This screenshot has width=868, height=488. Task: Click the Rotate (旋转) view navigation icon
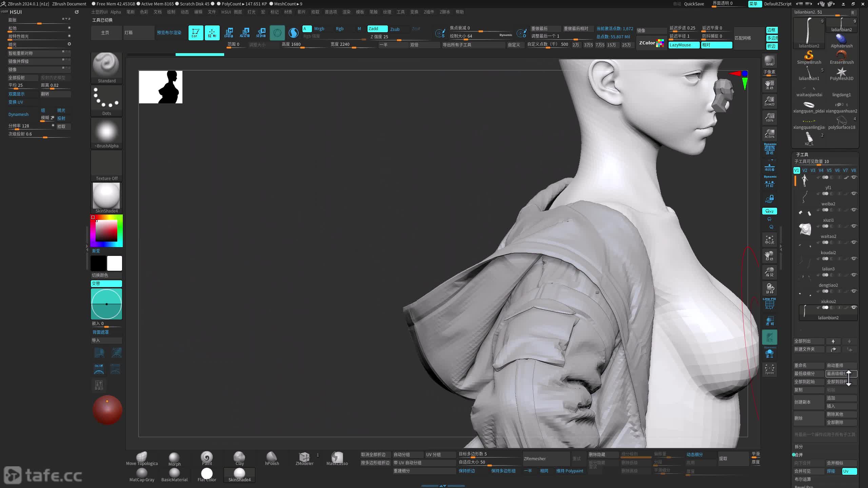pyautogui.click(x=769, y=288)
